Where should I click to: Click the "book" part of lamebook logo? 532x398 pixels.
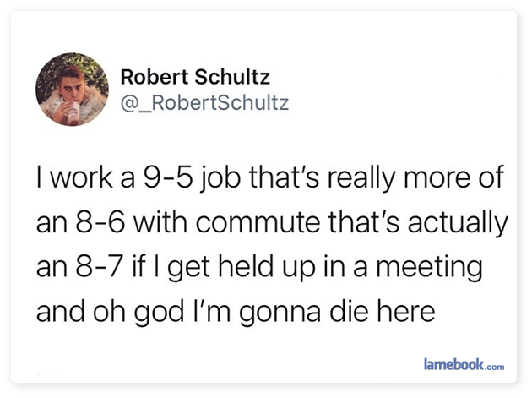(x=468, y=363)
